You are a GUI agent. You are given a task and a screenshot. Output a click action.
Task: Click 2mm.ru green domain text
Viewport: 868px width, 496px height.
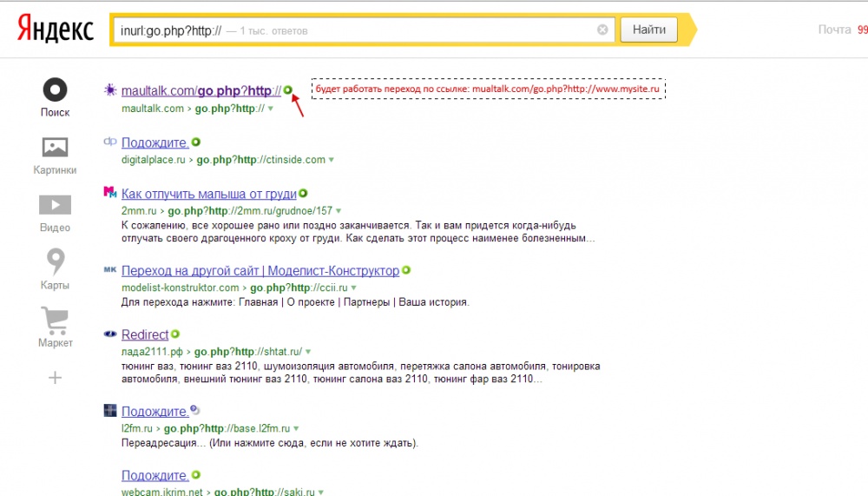[139, 211]
